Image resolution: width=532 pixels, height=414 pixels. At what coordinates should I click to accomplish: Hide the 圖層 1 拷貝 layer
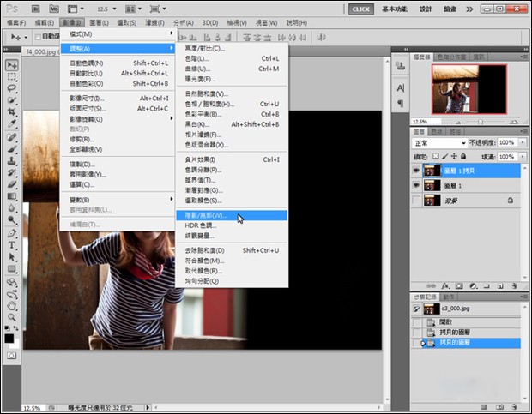click(417, 171)
